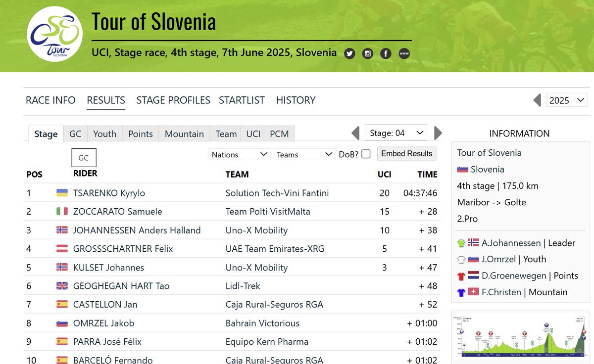Switch to the Youth tab
Viewport: 594px width, 364px height.
(x=105, y=134)
